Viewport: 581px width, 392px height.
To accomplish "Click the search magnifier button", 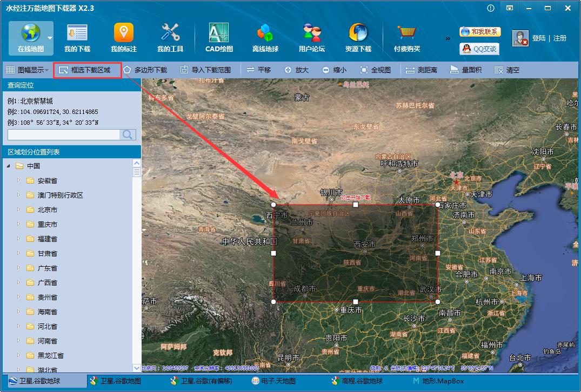I will point(128,135).
